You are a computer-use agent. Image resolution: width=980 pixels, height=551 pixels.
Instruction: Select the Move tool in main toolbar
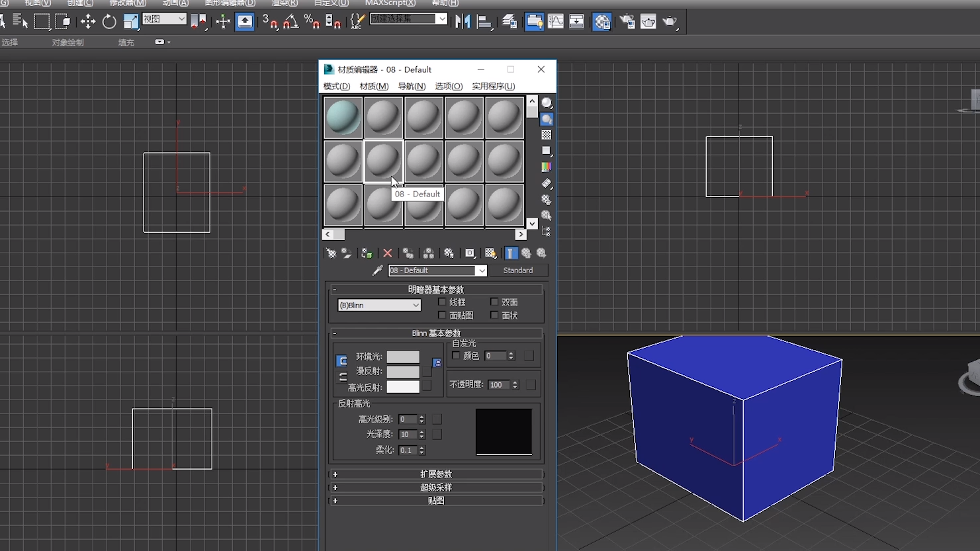(x=87, y=22)
